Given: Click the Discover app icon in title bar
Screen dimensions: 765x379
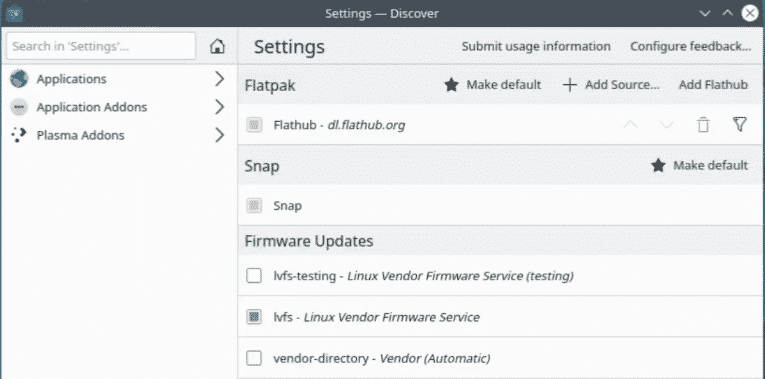Looking at the screenshot, I should click(15, 13).
